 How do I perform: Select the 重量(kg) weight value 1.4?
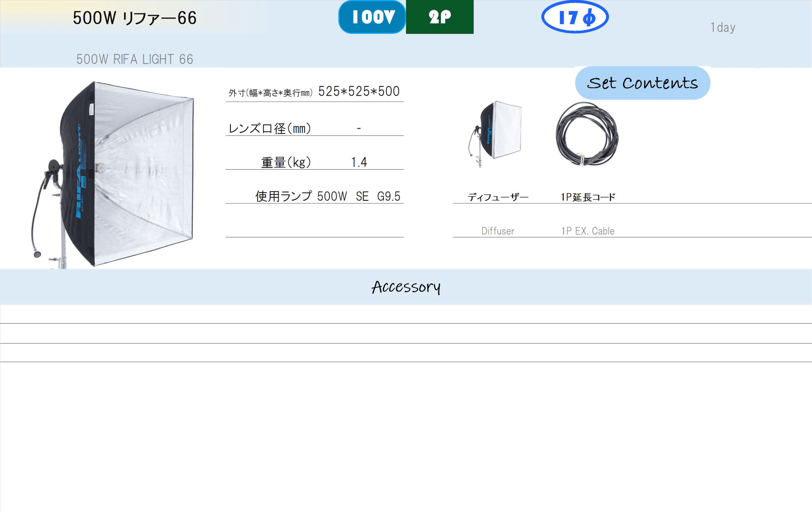tap(359, 162)
